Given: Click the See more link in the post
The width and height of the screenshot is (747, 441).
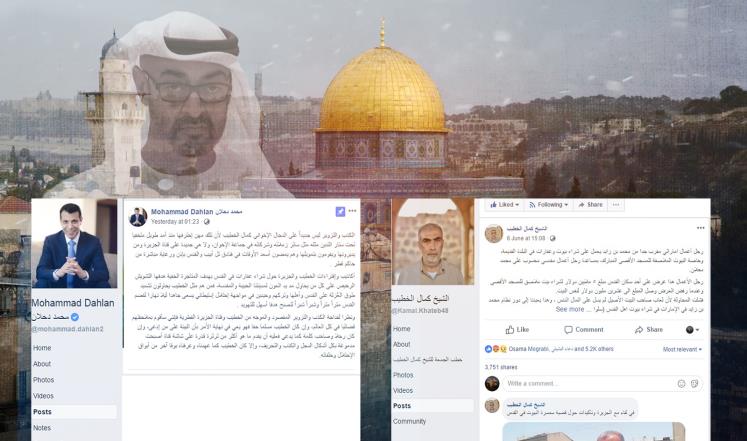Looking at the screenshot, I should coord(570,310).
